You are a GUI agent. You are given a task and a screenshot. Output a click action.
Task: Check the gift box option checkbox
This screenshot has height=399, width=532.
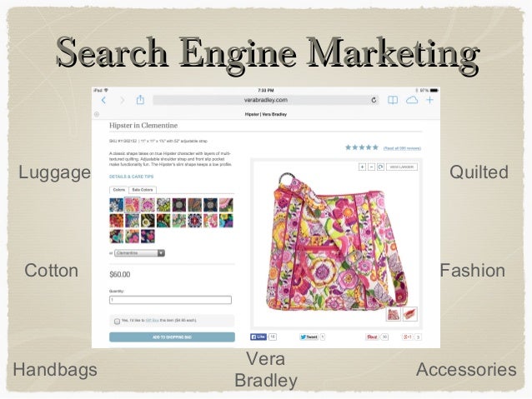[x=117, y=321]
